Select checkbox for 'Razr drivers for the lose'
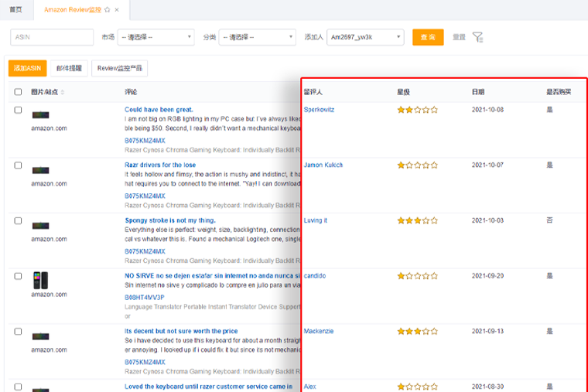The height and width of the screenshot is (392, 588). click(x=18, y=165)
